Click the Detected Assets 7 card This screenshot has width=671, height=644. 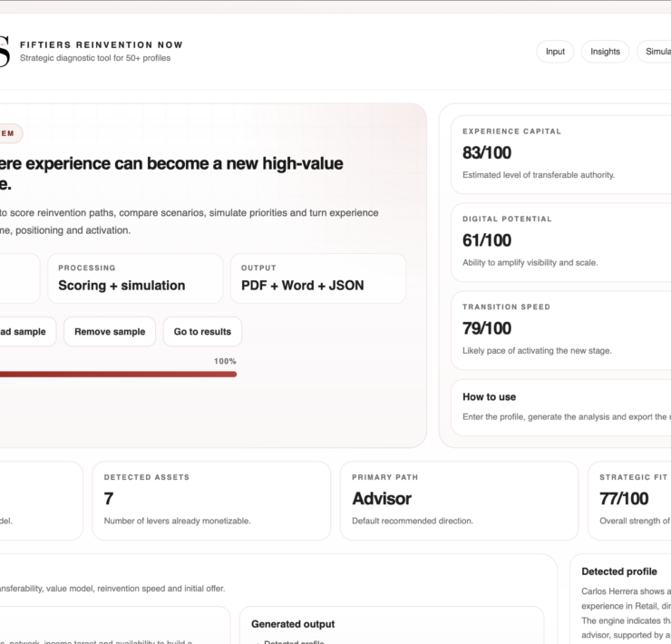tap(210, 500)
